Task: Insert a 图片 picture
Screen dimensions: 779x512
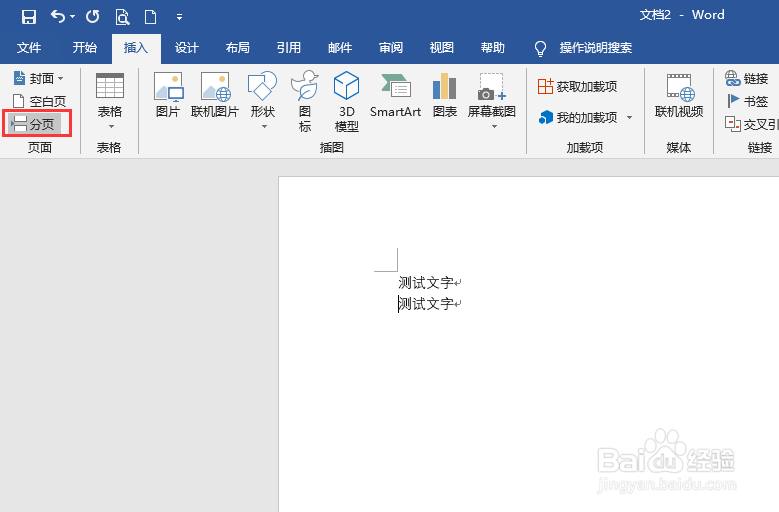Action: pos(168,94)
